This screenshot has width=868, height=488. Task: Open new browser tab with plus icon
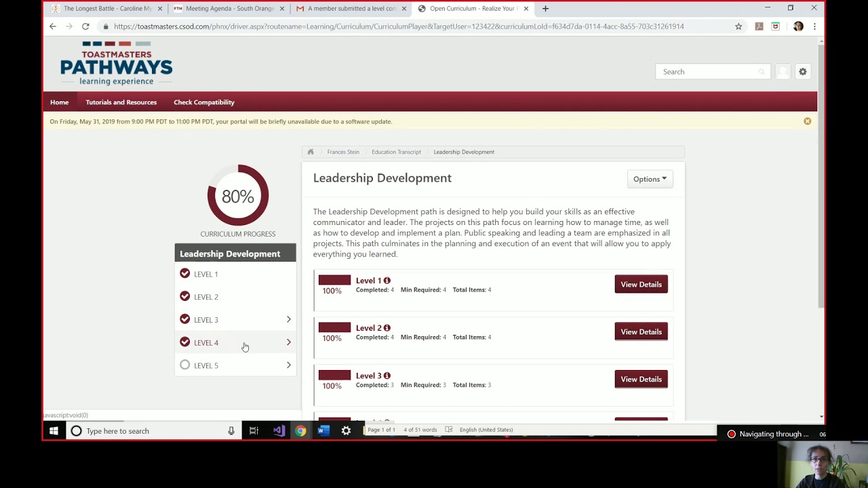pos(545,9)
